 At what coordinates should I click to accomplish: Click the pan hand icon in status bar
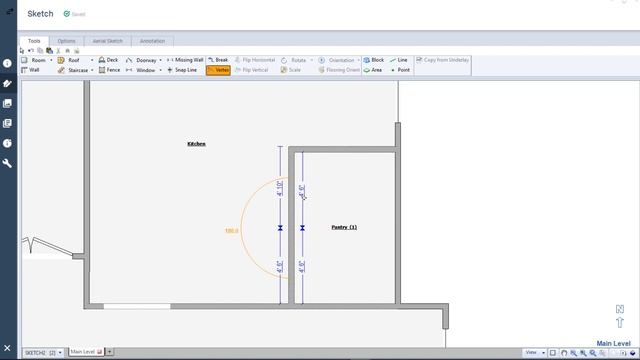click(564, 353)
